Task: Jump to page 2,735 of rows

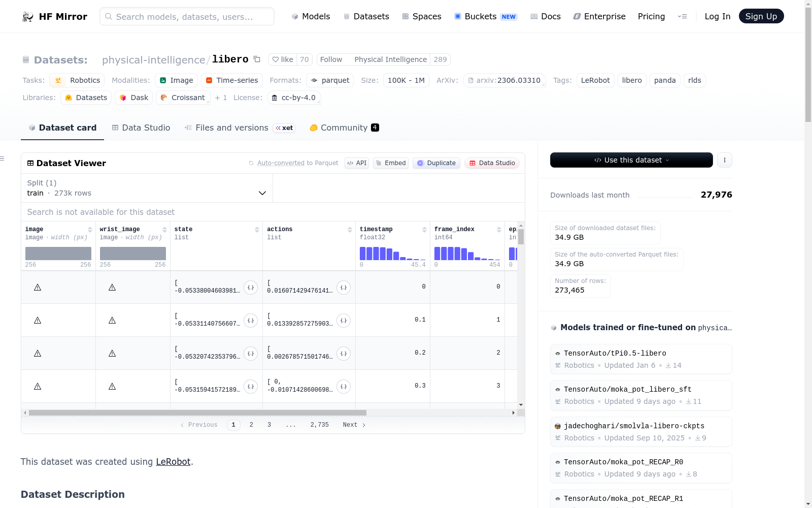Action: click(320, 425)
